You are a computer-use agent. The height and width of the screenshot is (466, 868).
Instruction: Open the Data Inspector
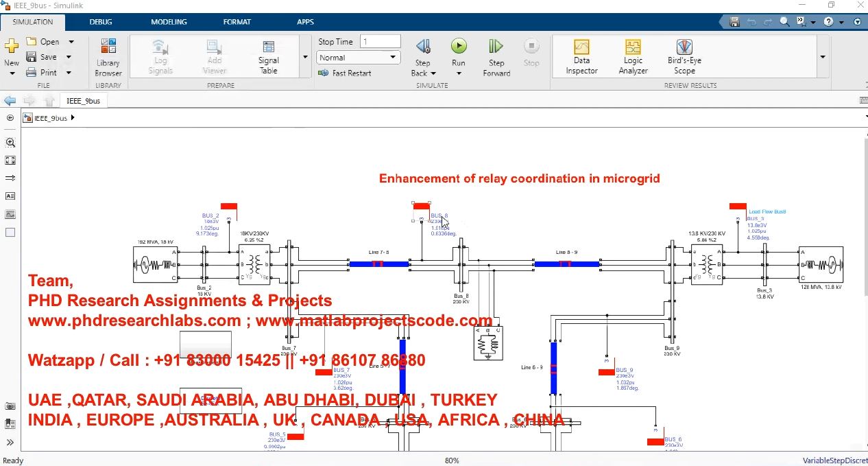(x=581, y=57)
